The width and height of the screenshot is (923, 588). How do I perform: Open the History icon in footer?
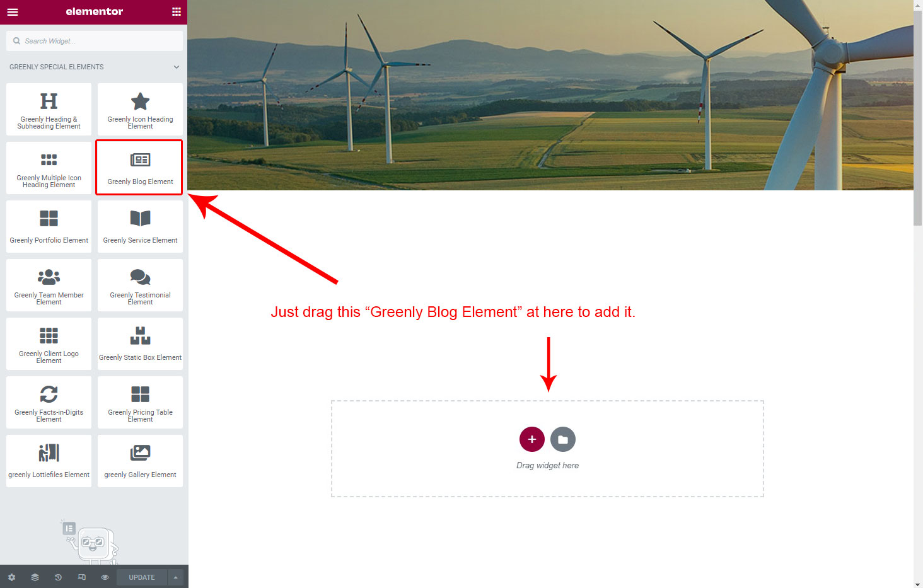click(58, 577)
